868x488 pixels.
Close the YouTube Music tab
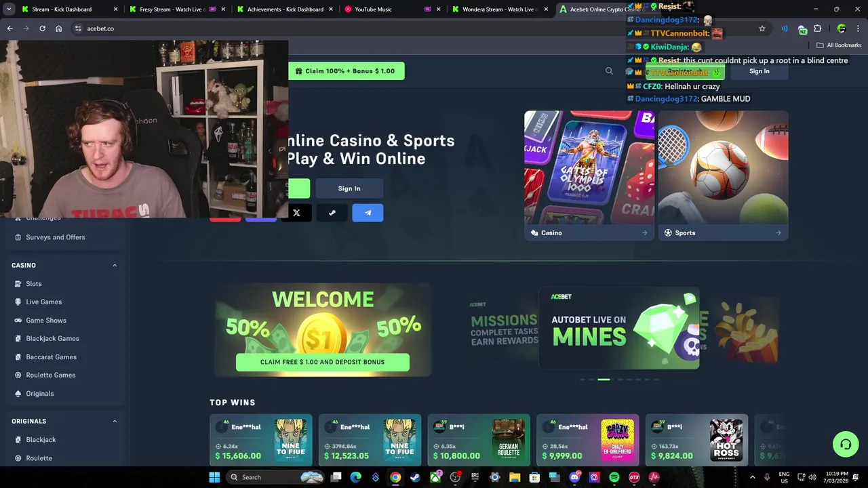click(x=439, y=9)
